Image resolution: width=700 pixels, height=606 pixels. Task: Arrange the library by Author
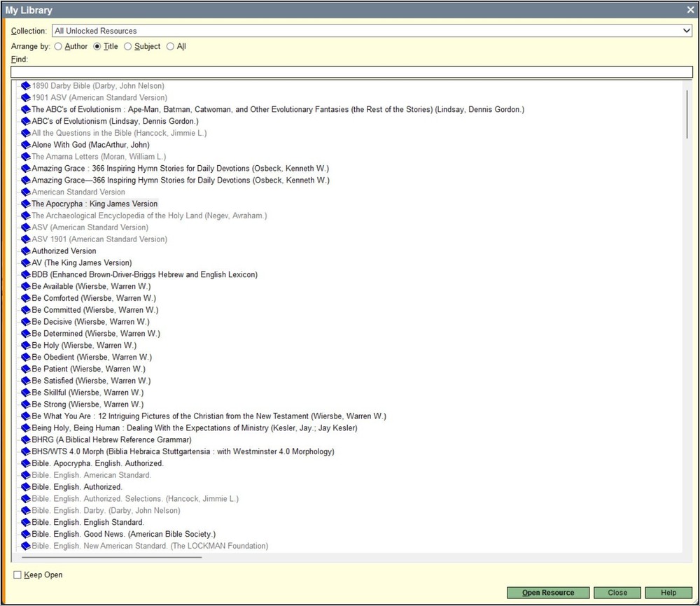pyautogui.click(x=58, y=46)
